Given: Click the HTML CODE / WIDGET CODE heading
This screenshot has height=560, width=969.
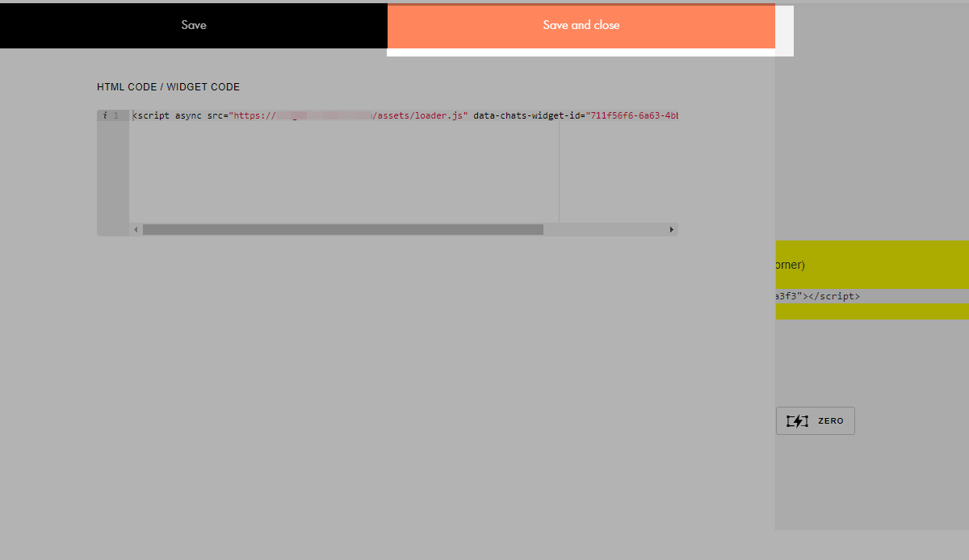Looking at the screenshot, I should pos(168,87).
